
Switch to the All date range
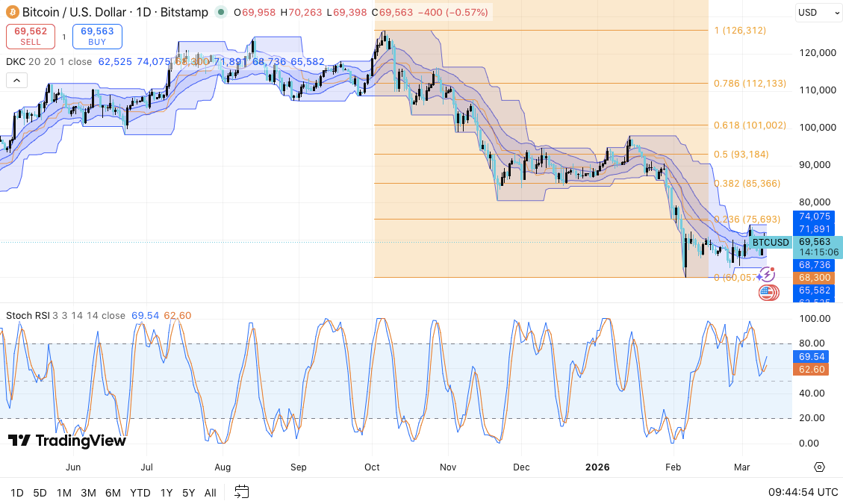coord(211,493)
